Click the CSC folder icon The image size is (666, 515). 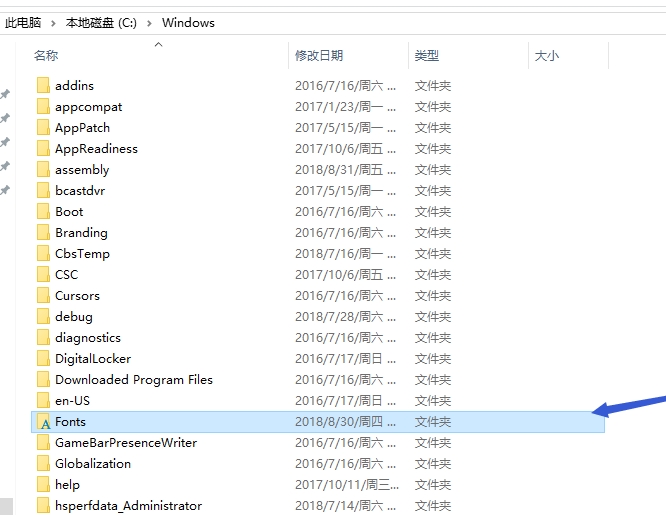43,274
